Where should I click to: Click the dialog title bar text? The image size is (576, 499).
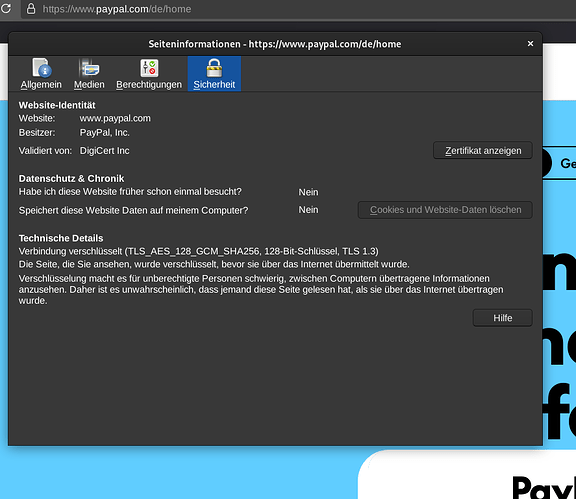pyautogui.click(x=275, y=44)
